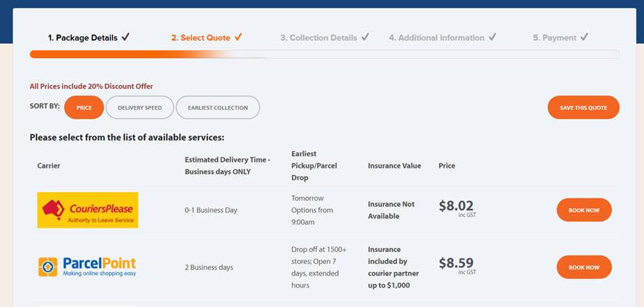Click the $8.02 price of CouriersPlease
Image resolution: width=644 pixels, height=307 pixels.
(457, 205)
